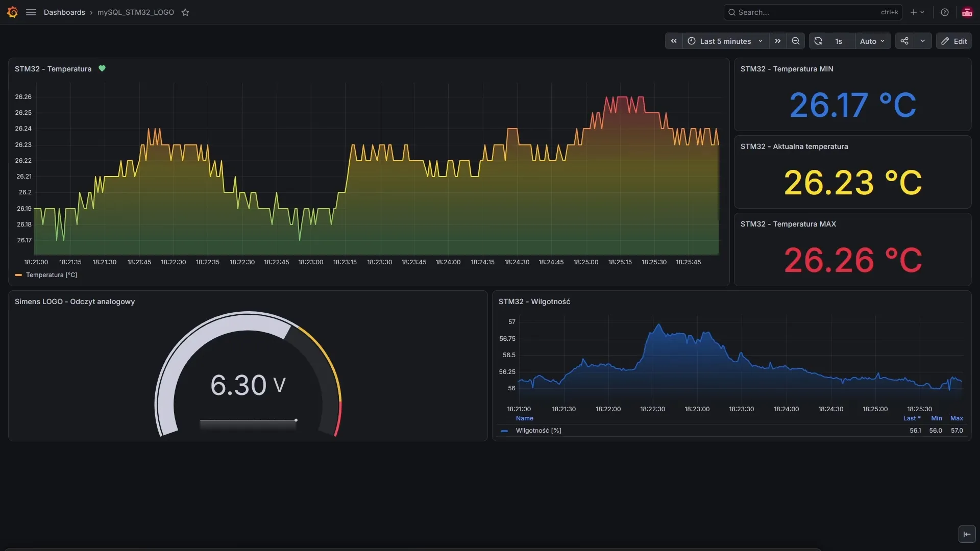Open STM32 - Temperatura panel title
The height and width of the screenshot is (551, 980).
[53, 69]
